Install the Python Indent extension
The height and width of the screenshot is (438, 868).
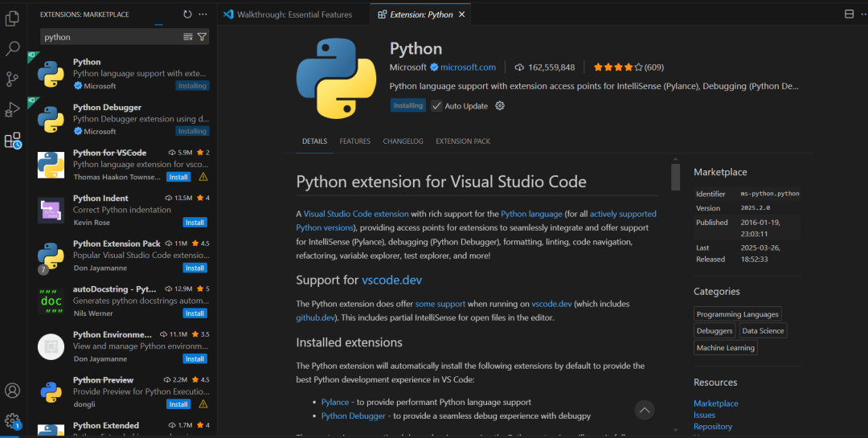click(x=194, y=223)
